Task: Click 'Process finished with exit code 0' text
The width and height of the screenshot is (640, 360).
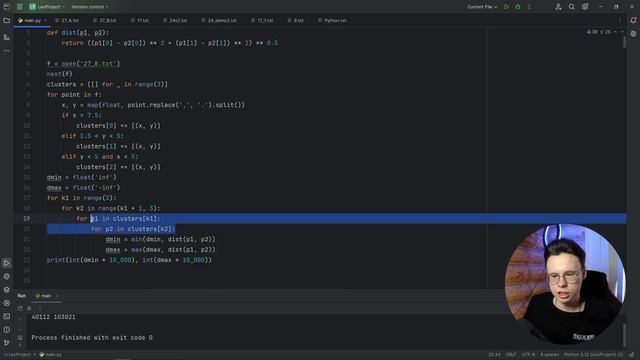Action: [x=92, y=338]
